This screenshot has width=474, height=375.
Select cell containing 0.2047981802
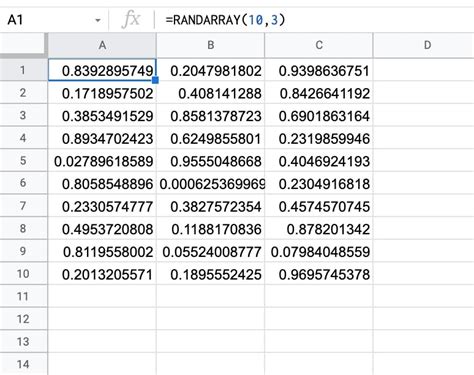210,70
